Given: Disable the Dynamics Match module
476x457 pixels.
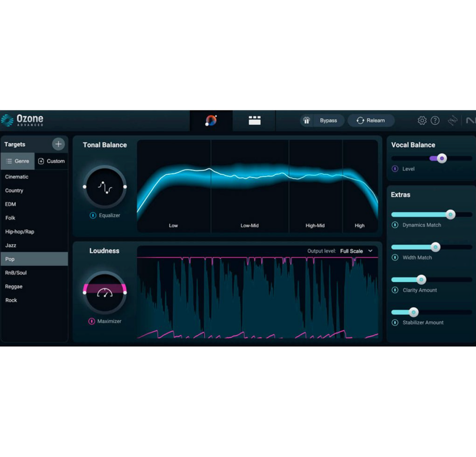Looking at the screenshot, I should coord(395,225).
